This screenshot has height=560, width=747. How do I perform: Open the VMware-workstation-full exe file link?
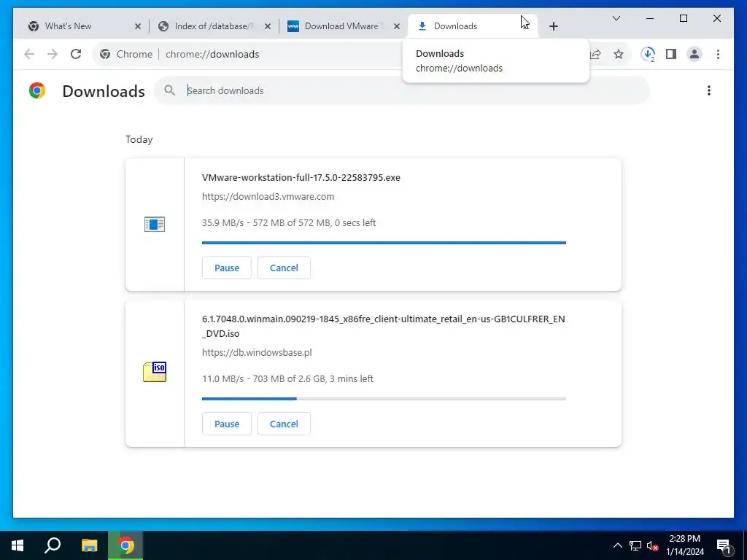pos(301,178)
